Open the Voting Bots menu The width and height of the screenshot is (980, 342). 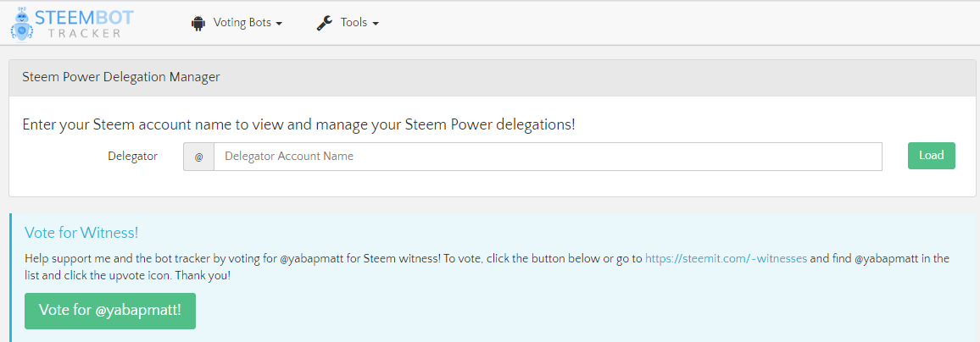tap(242, 23)
